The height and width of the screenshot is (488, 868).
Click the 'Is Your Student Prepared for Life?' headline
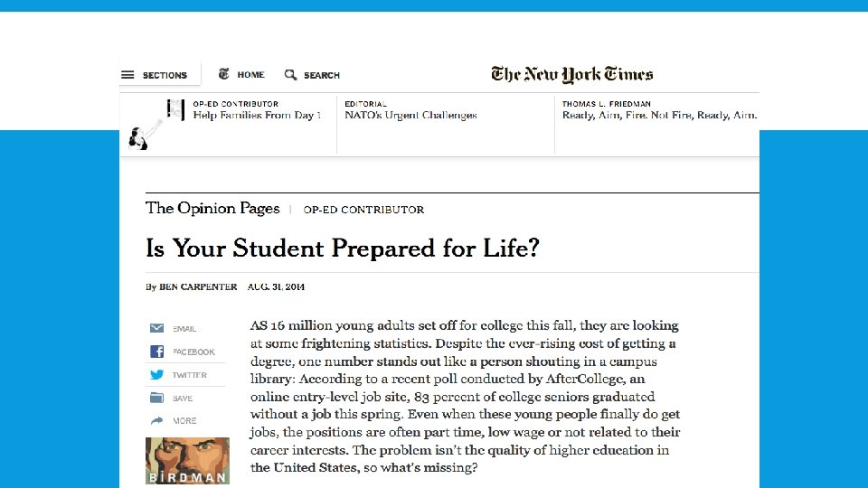point(342,248)
